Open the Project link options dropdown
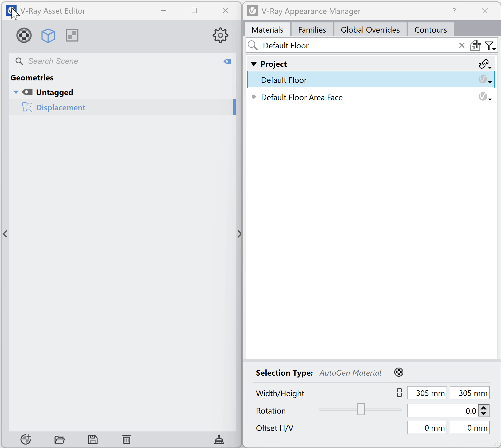This screenshot has width=501, height=448. coord(485,64)
